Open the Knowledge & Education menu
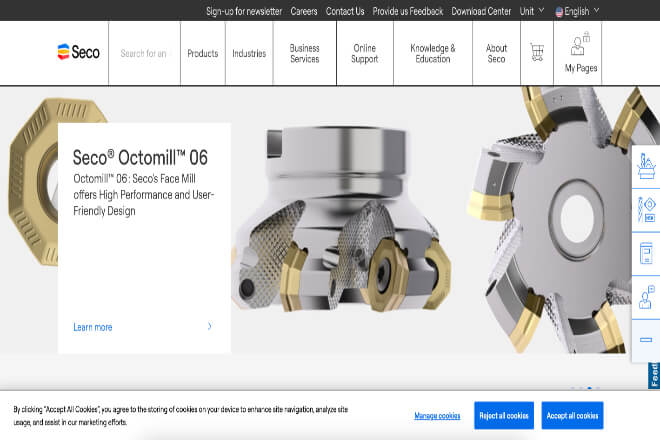 tap(433, 53)
